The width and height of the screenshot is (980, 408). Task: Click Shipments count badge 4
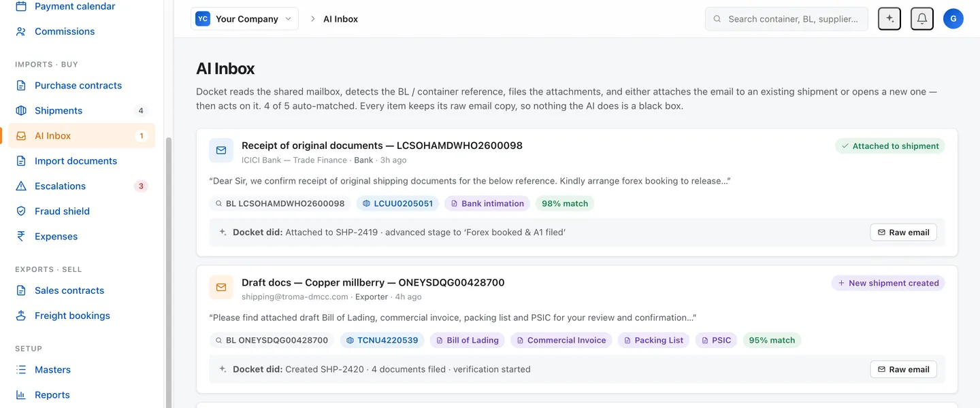[x=141, y=111]
